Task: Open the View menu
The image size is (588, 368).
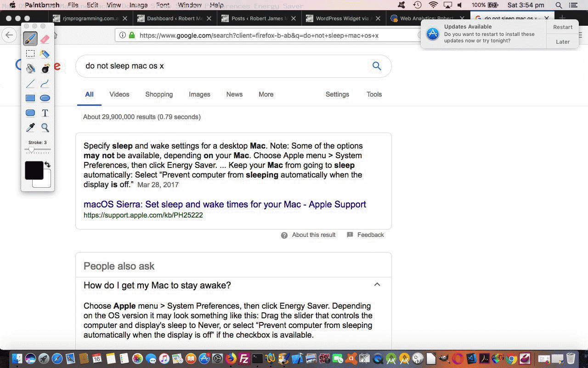Action: pos(113,5)
